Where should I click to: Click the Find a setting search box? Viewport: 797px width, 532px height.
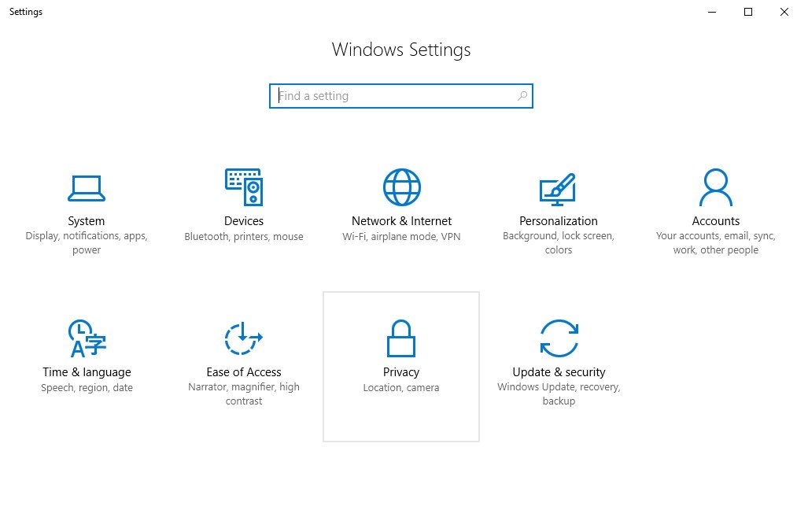[x=401, y=96]
